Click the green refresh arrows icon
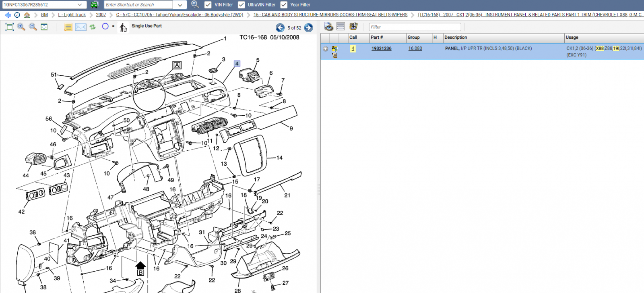Image resolution: width=644 pixels, height=293 pixels. coord(93,27)
